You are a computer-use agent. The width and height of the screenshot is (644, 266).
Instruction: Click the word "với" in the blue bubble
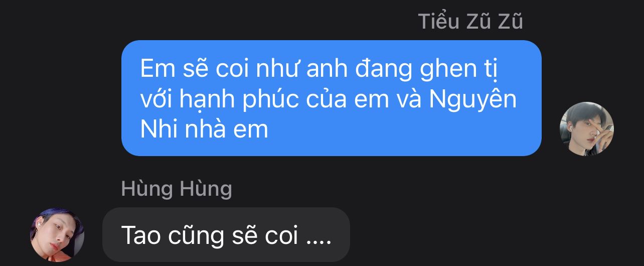157,100
